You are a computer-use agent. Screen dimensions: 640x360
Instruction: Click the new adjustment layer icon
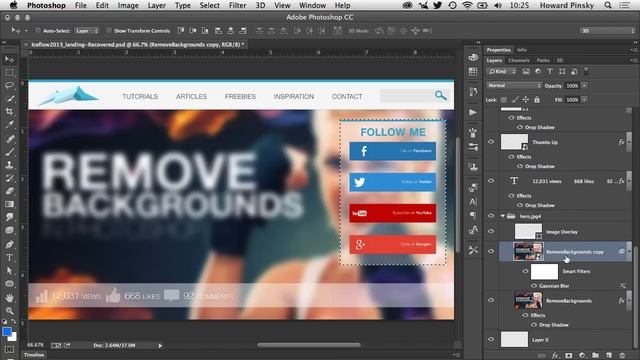click(582, 356)
